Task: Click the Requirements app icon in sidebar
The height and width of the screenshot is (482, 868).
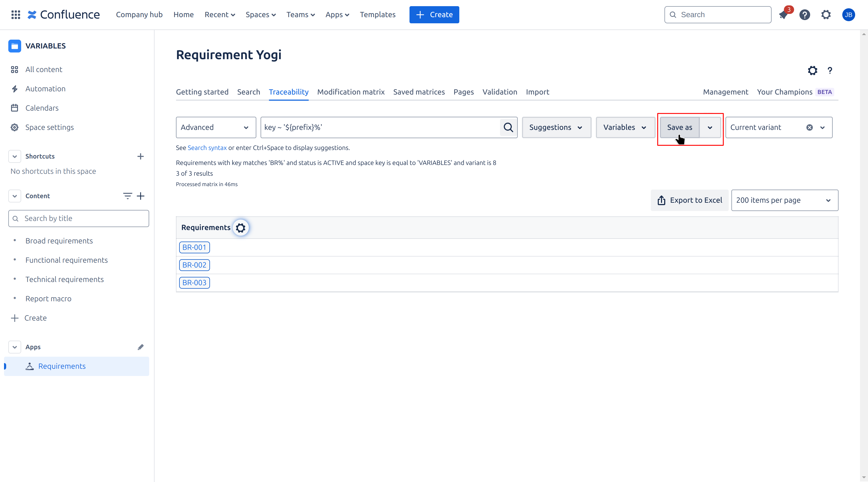Action: (29, 366)
